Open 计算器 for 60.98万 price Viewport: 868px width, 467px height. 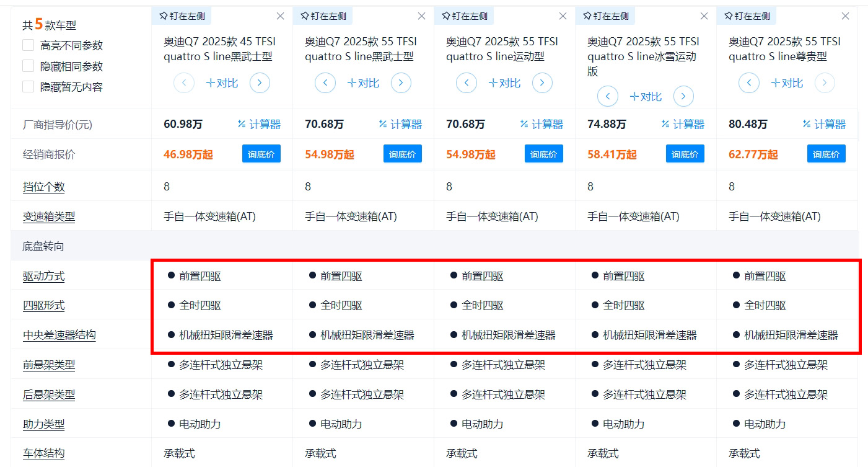[259, 124]
